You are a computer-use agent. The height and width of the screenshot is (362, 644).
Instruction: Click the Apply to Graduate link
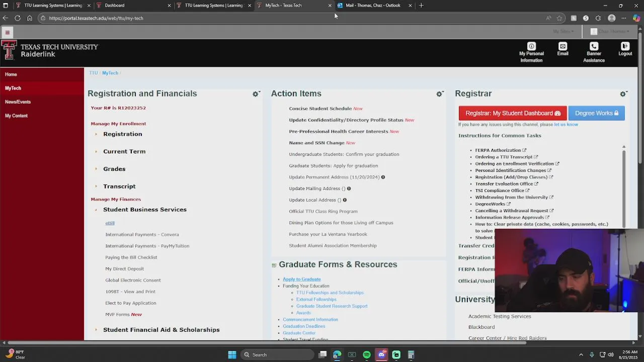[301, 280]
